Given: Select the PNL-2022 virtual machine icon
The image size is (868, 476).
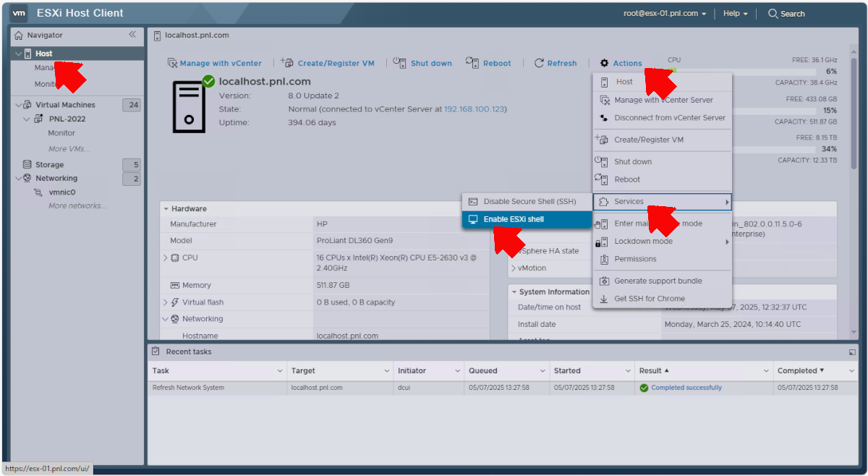Looking at the screenshot, I should (38, 119).
